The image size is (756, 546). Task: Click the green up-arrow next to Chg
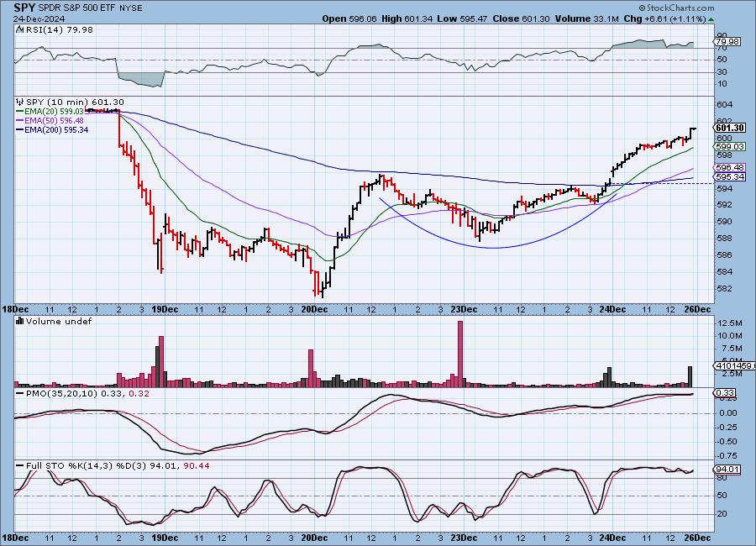click(x=711, y=19)
